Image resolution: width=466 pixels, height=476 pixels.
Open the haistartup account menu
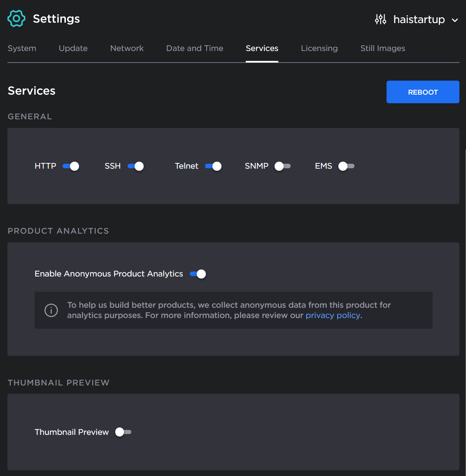click(x=419, y=19)
